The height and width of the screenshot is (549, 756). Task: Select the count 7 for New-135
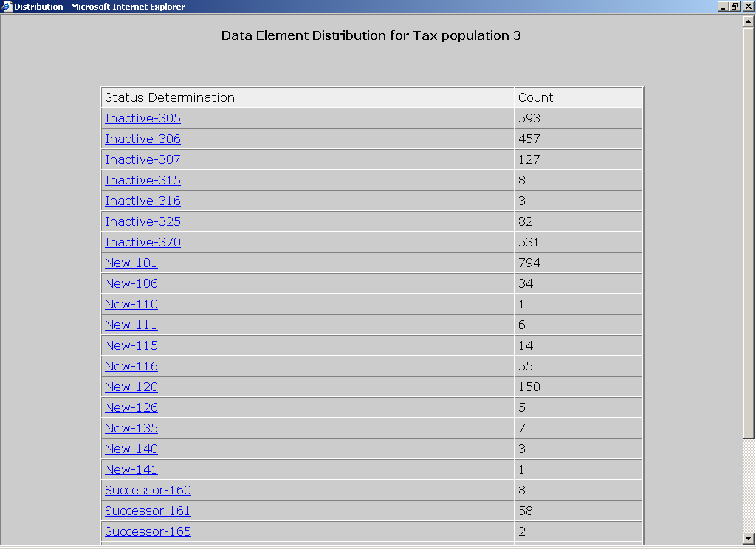coord(522,429)
